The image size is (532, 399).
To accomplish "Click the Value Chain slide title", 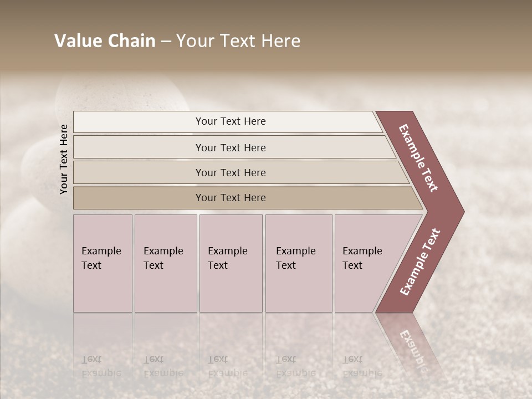I will (177, 40).
